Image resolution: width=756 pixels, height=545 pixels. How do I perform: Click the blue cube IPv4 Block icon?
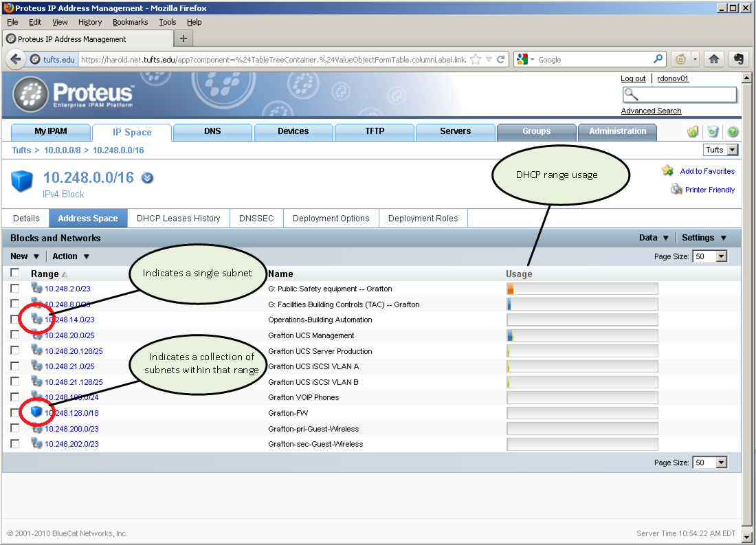[22, 181]
